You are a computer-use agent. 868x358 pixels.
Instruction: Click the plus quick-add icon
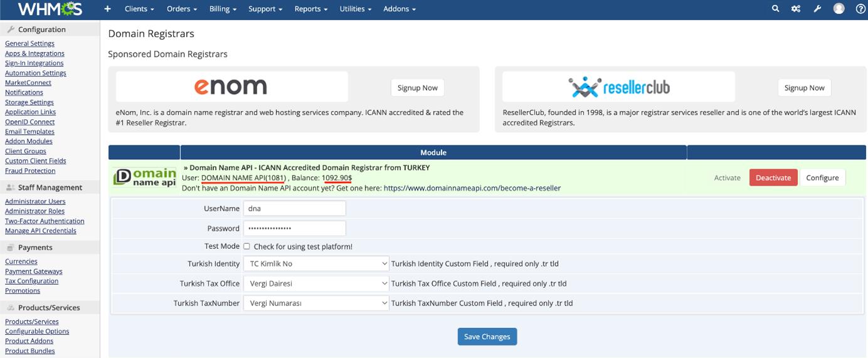coord(107,9)
